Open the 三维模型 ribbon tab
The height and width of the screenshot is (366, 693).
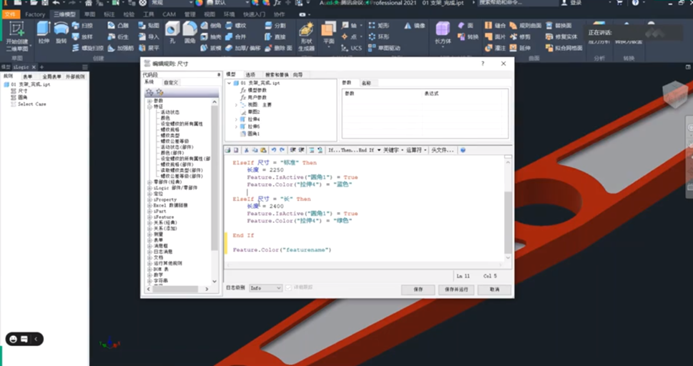[65, 14]
